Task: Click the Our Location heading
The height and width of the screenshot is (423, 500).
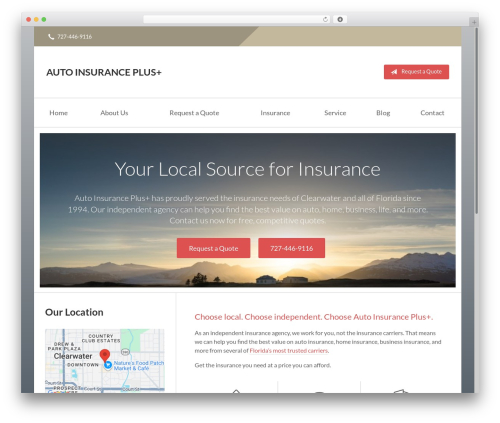Action: [x=74, y=312]
